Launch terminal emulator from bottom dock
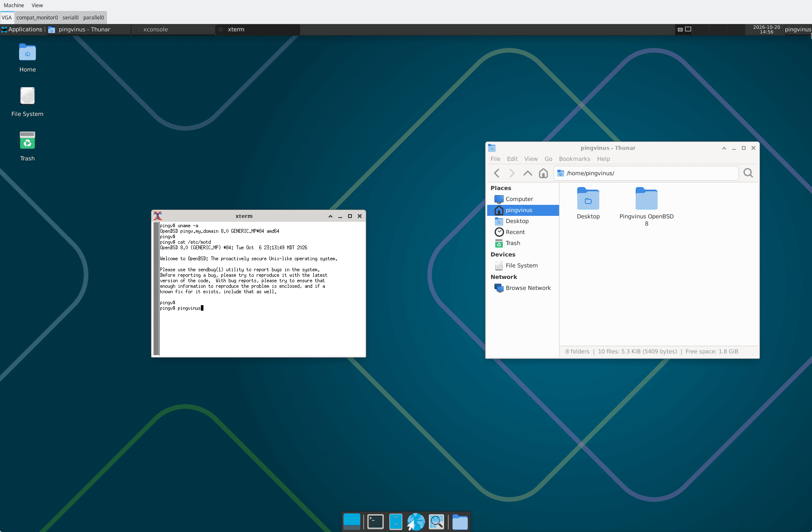 click(x=376, y=522)
